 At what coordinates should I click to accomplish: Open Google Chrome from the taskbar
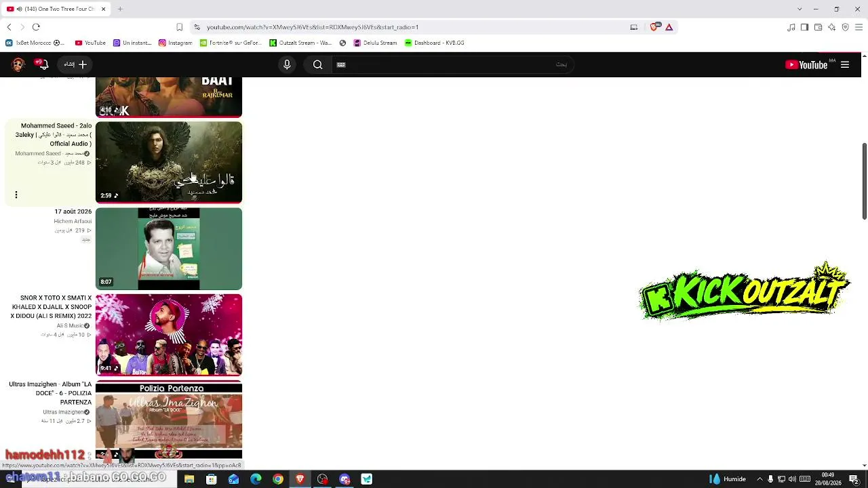coord(278,479)
